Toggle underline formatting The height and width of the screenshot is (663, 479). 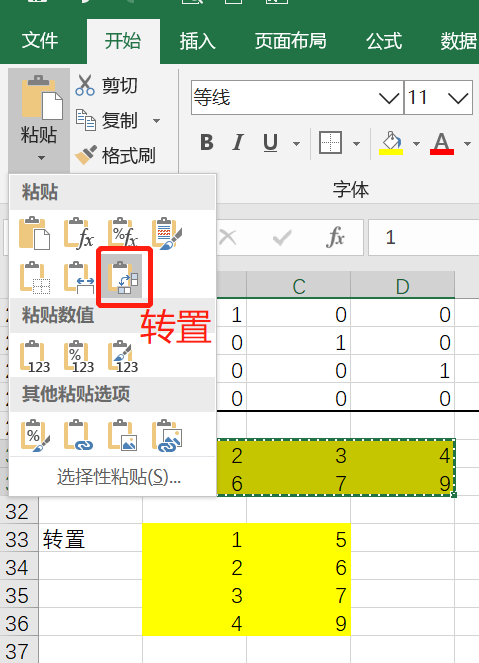pos(271,142)
